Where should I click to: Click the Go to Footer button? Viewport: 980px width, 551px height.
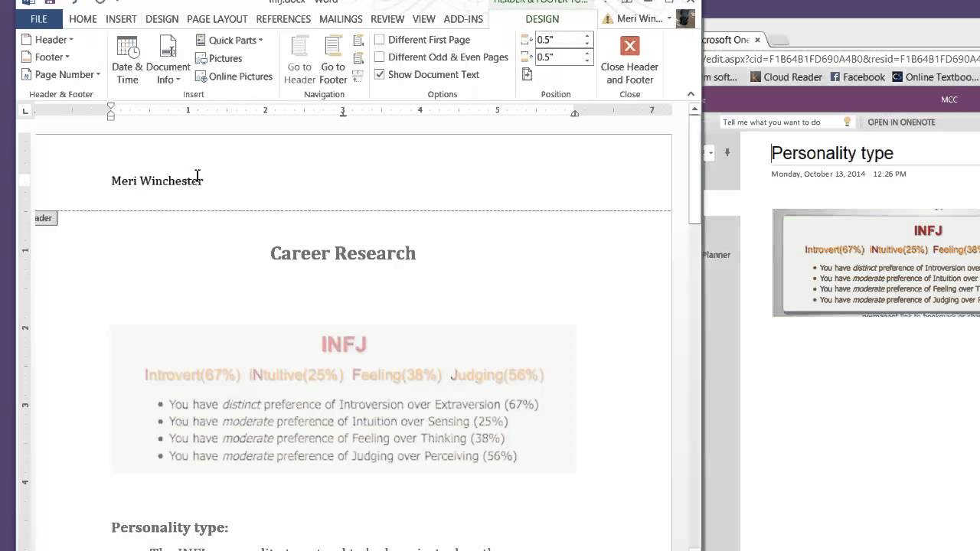(333, 60)
